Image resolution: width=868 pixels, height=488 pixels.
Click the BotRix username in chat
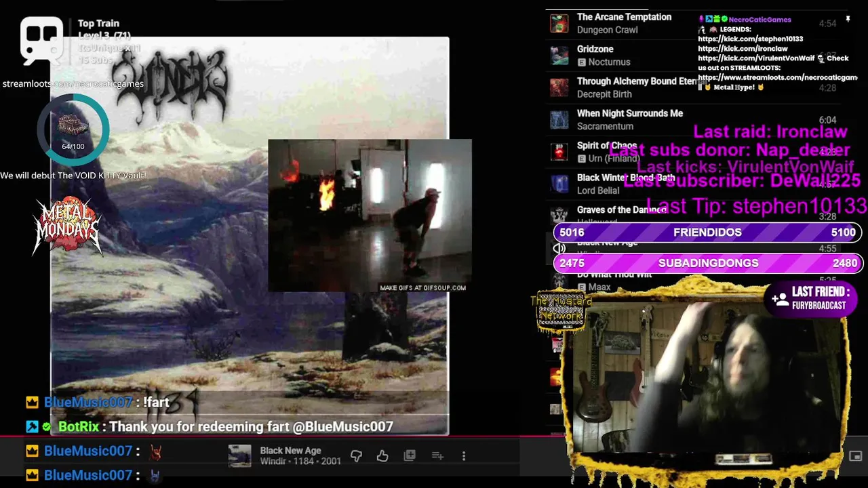pyautogui.click(x=79, y=427)
